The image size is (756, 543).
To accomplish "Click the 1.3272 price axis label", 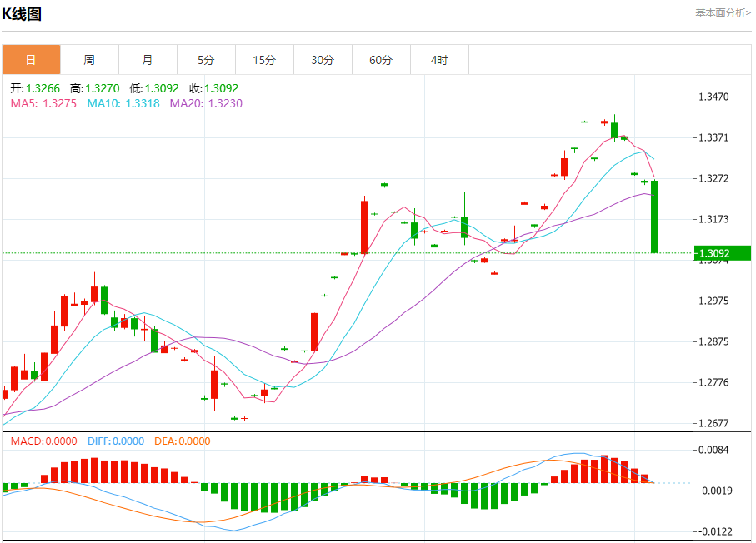I will point(714,178).
